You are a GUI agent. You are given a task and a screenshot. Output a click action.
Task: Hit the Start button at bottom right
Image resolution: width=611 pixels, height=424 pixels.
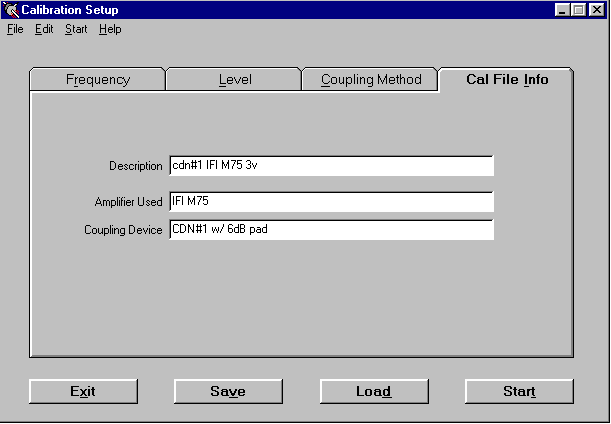coord(519,391)
